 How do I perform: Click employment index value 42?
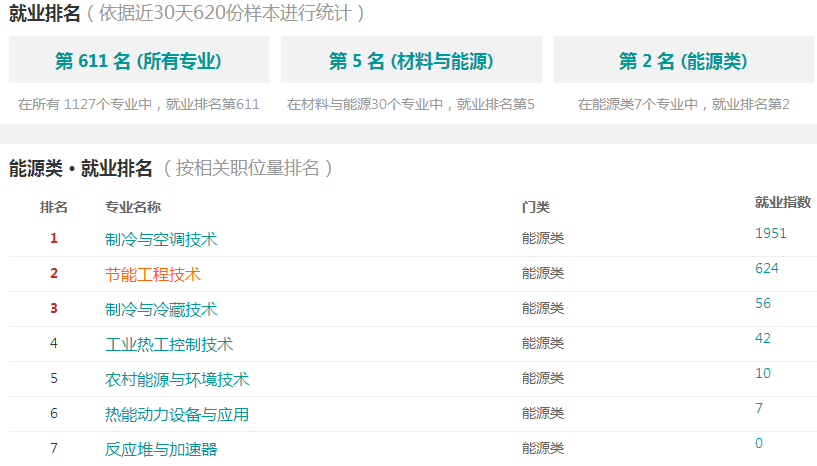click(x=763, y=338)
